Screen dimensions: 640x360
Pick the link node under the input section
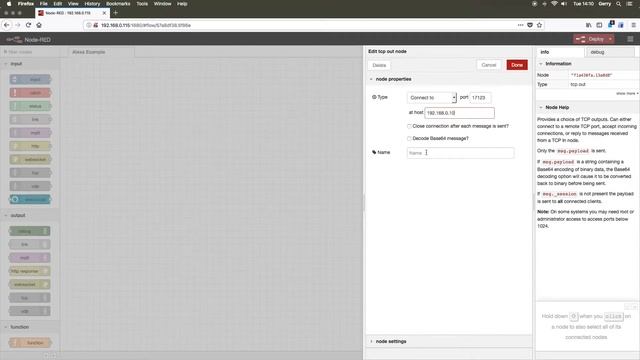30,119
